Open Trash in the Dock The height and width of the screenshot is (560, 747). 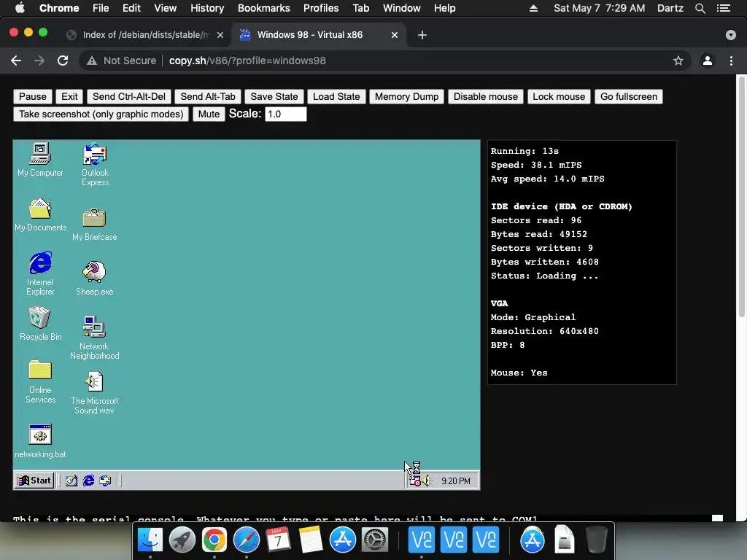point(596,540)
